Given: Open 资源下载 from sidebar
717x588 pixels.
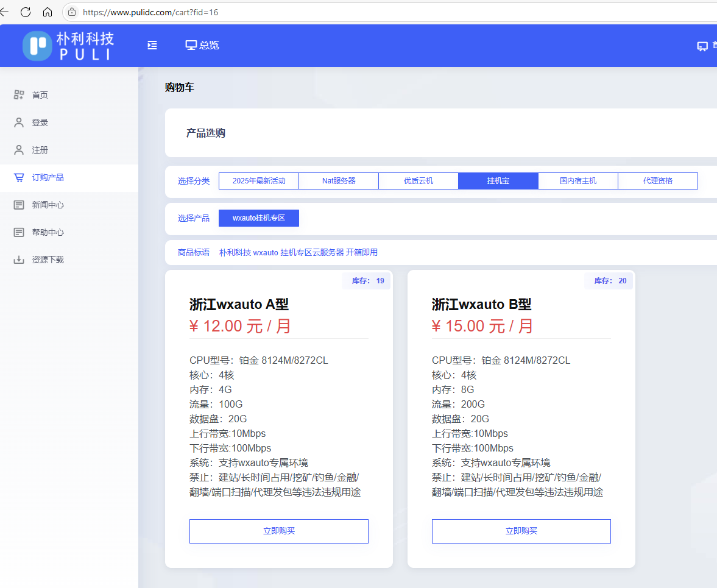Looking at the screenshot, I should point(69,260).
